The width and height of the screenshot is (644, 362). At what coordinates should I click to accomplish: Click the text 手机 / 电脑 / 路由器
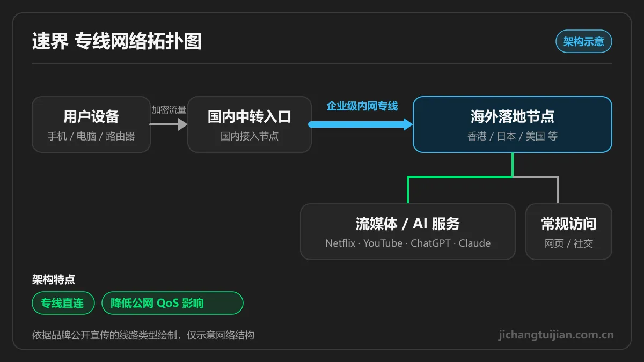(91, 136)
